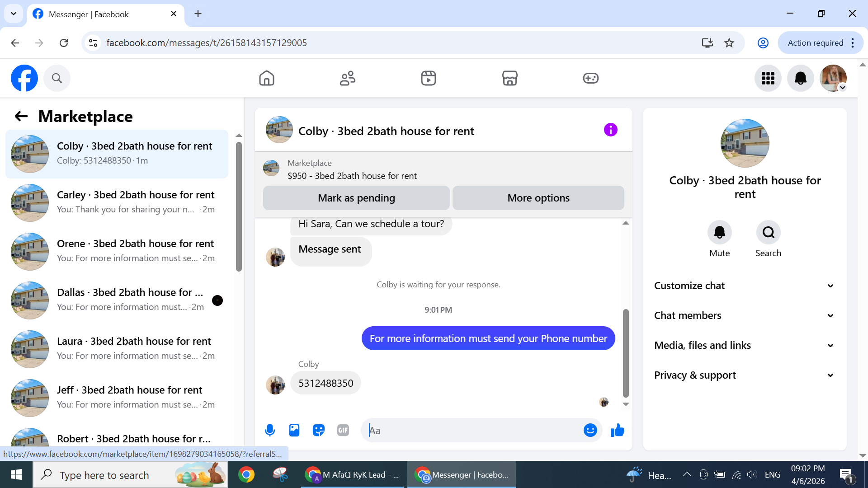868x488 pixels.
Task: Open the emoji picker in the message box
Action: pos(590,430)
